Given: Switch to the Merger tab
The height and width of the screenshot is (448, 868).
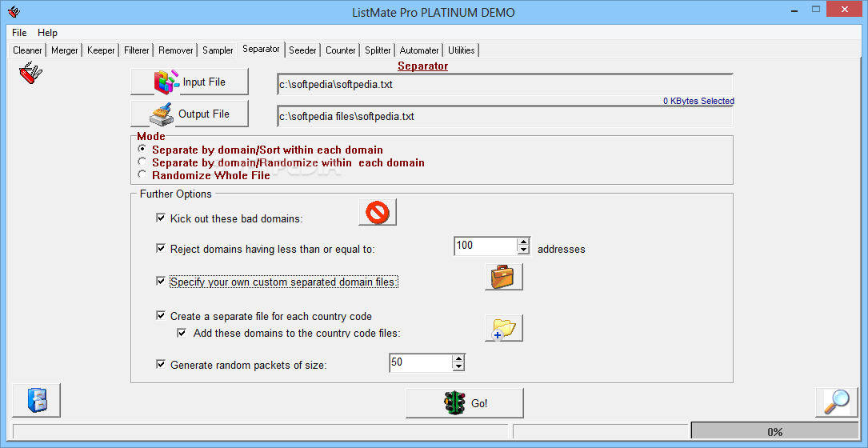Looking at the screenshot, I should [65, 50].
